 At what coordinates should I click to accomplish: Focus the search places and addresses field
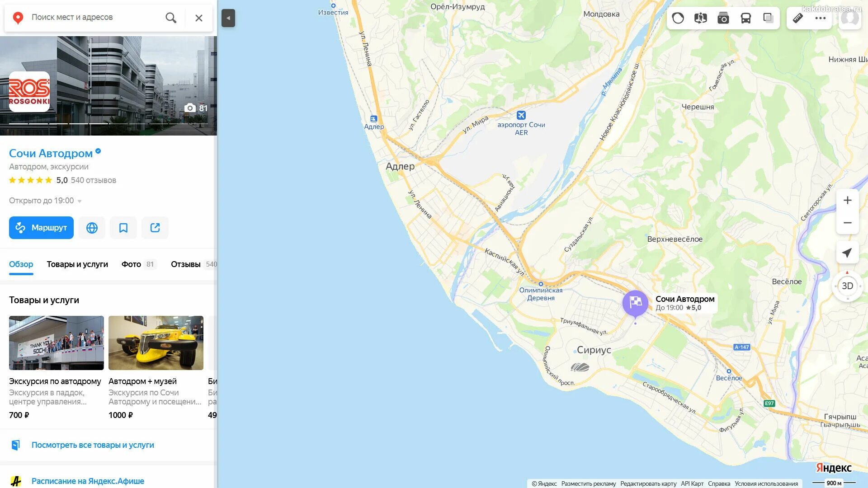(95, 17)
